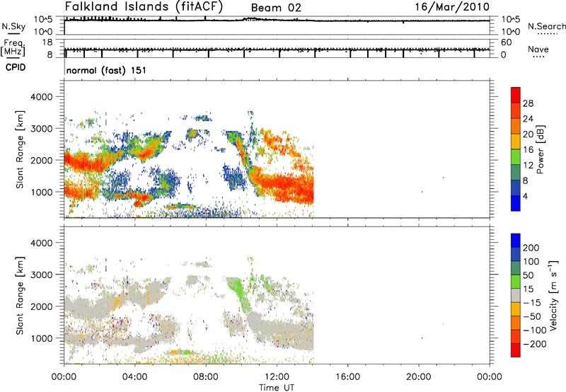Click the 'Falkland Islands (fitACF)' plot title
This screenshot has height=392, width=566.
click(144, 7)
